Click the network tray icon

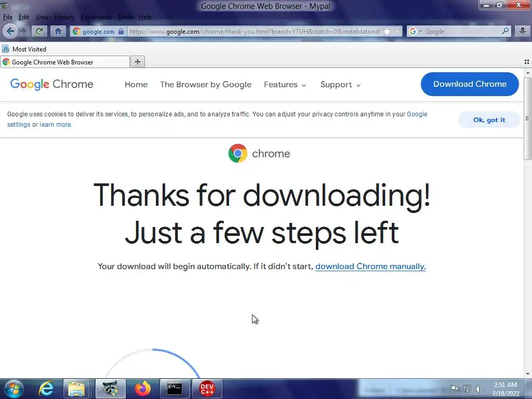tap(467, 389)
